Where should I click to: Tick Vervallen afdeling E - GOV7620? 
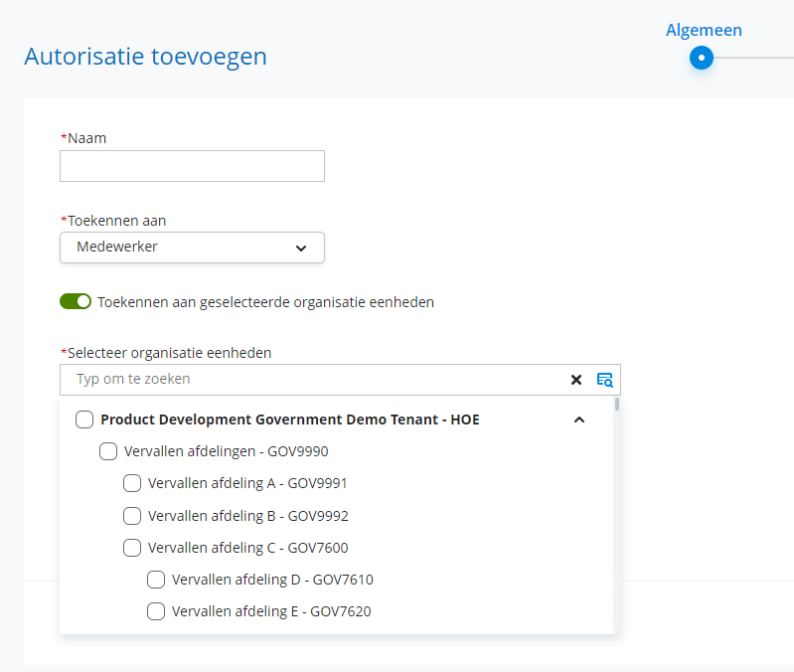pyautogui.click(x=156, y=611)
